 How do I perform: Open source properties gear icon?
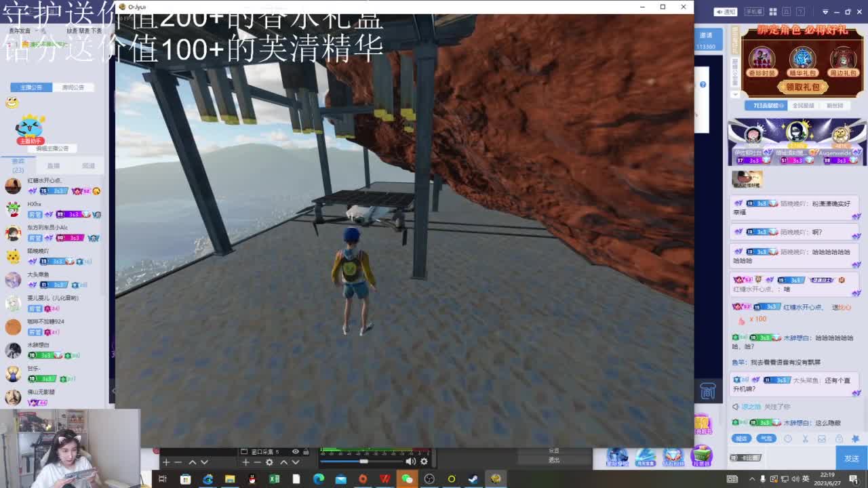click(269, 462)
